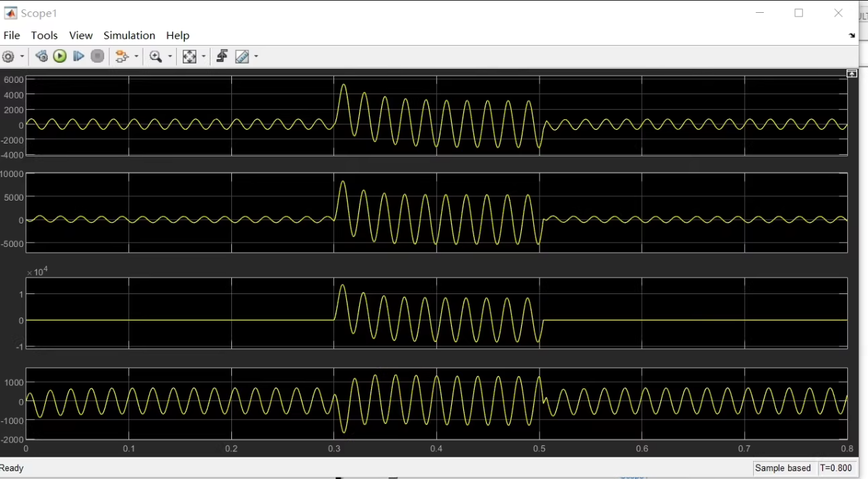Expand the Zoom tool dropdown arrow
868x479 pixels.
(170, 56)
